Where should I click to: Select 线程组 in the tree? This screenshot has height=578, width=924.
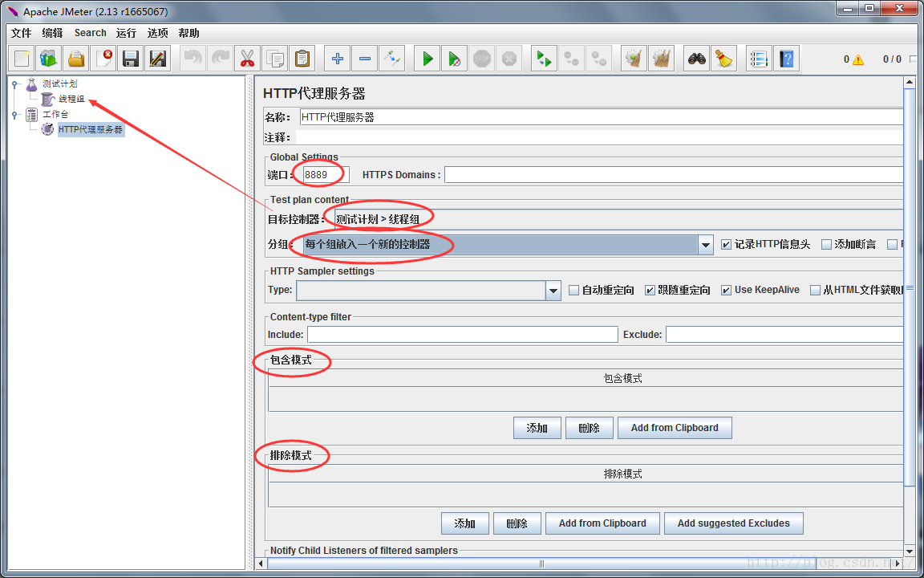point(71,99)
